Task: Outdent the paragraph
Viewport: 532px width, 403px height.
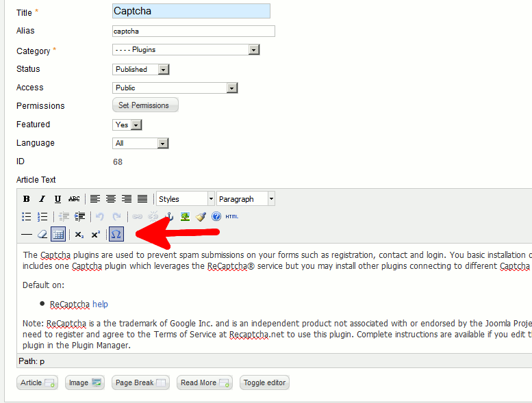Action: [64, 217]
